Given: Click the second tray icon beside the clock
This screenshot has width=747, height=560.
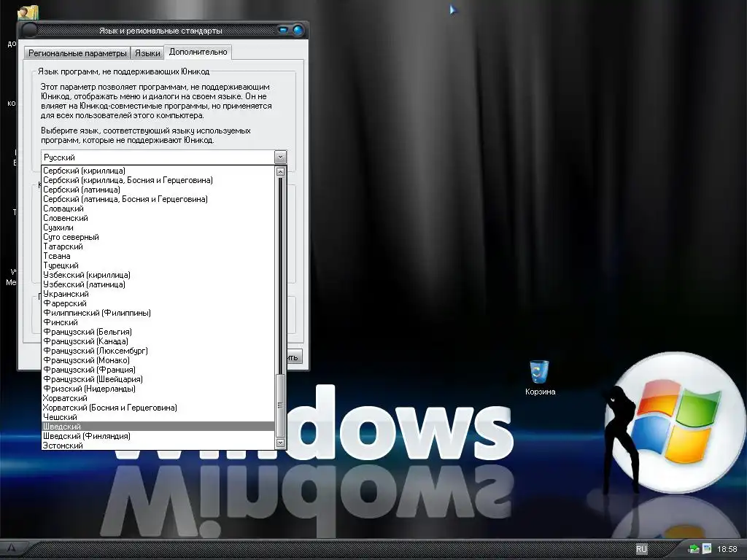Looking at the screenshot, I should tap(706, 549).
